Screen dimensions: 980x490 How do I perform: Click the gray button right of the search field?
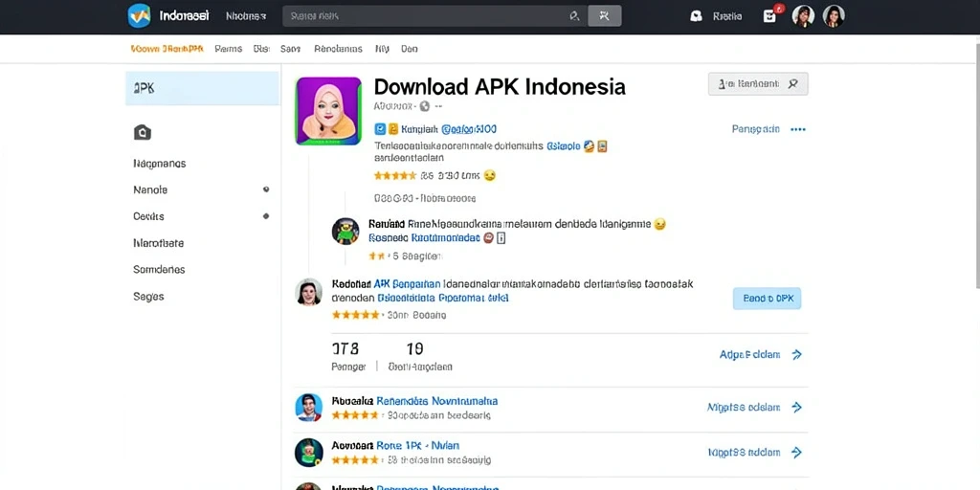605,16
